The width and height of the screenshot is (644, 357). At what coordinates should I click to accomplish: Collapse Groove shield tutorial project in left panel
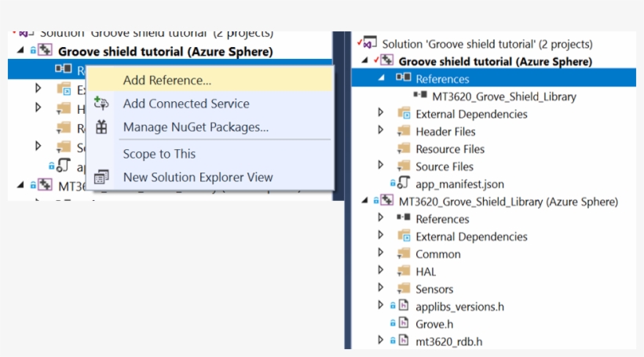coord(20,50)
